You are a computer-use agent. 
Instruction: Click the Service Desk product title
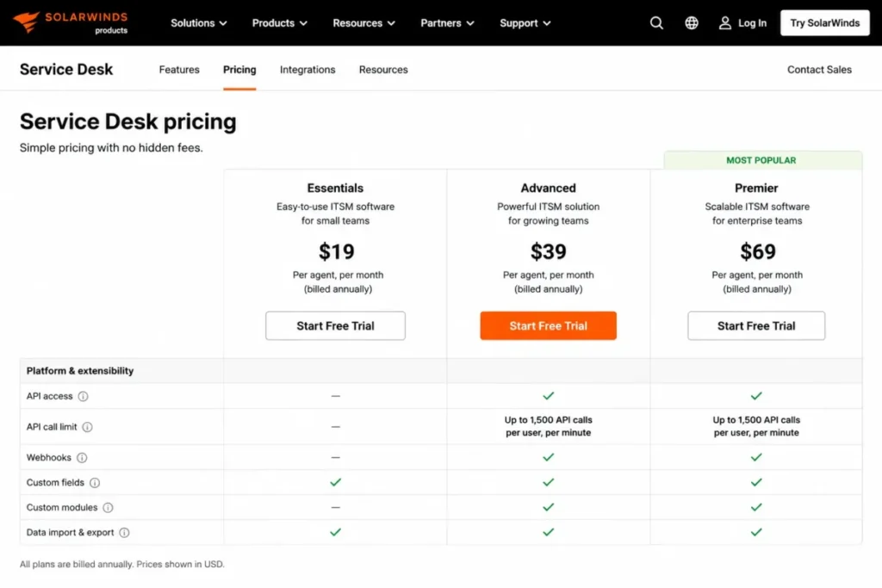coord(66,69)
